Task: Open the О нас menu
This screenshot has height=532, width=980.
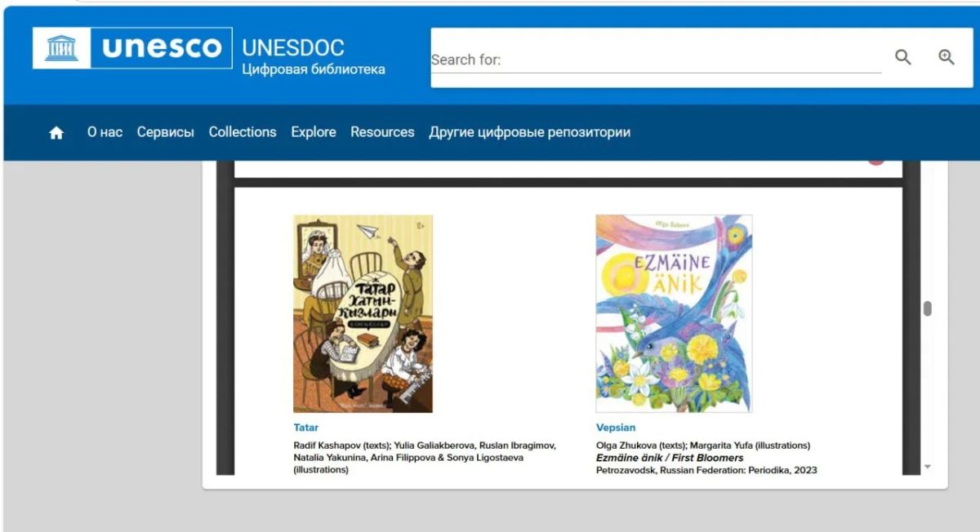Action: tap(105, 132)
